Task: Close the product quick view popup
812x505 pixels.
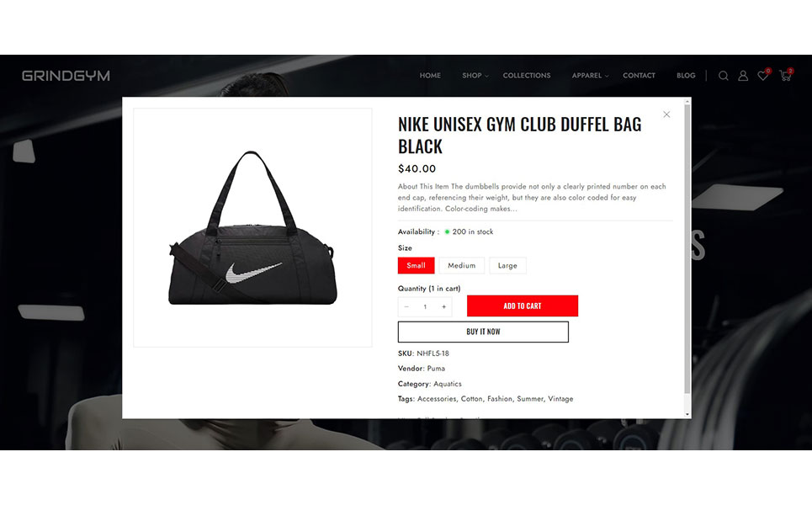Action: click(x=666, y=114)
